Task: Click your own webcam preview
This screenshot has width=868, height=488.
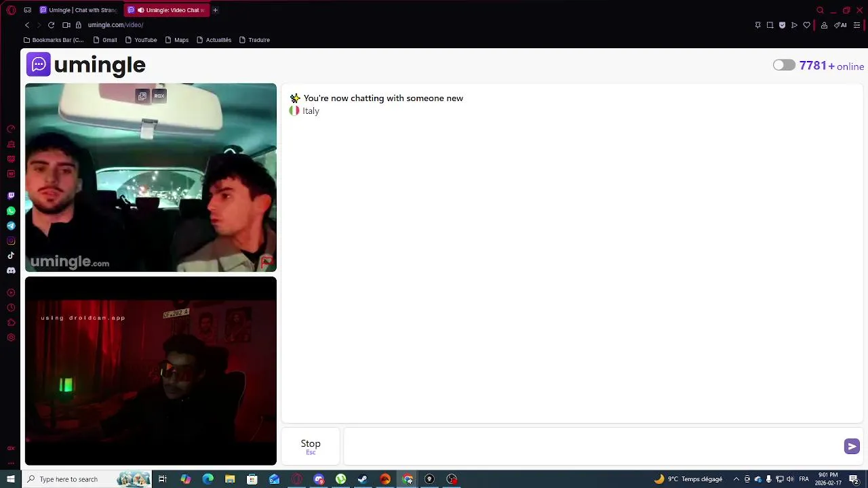Action: (151, 371)
